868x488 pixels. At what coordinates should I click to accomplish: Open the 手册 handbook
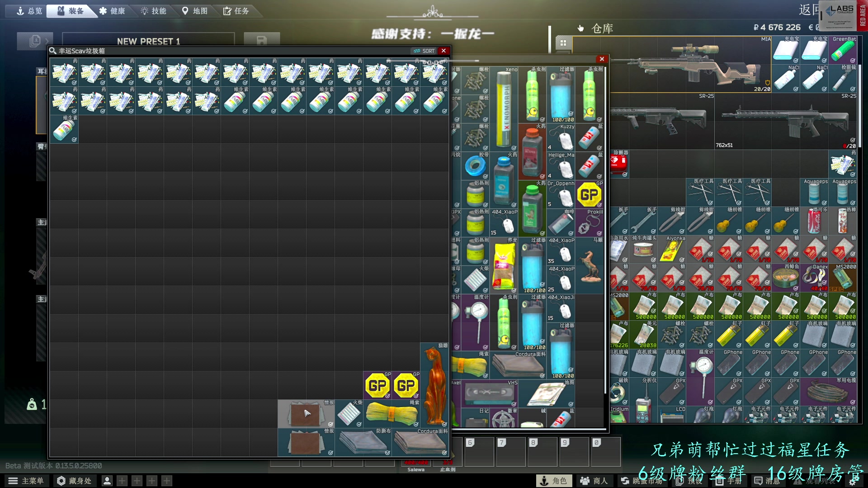pyautogui.click(x=728, y=481)
